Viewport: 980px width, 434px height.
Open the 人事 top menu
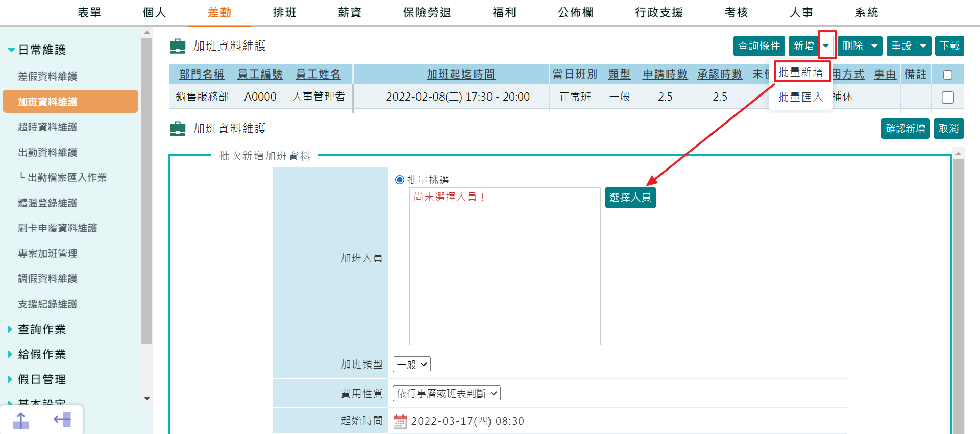801,13
